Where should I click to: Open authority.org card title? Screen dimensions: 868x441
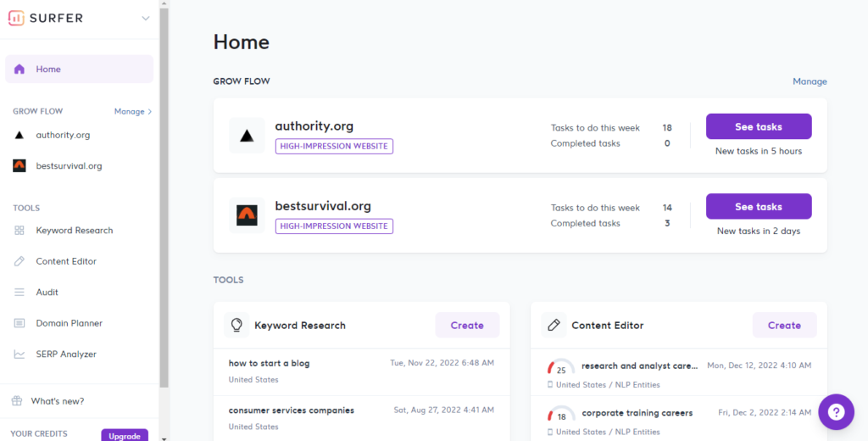pos(314,126)
